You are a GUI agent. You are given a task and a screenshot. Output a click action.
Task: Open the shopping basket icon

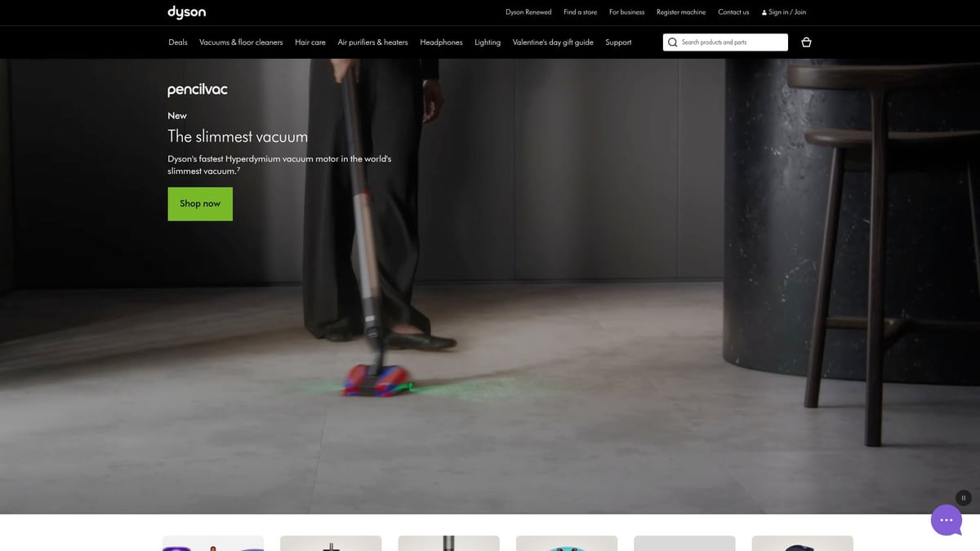[806, 42]
